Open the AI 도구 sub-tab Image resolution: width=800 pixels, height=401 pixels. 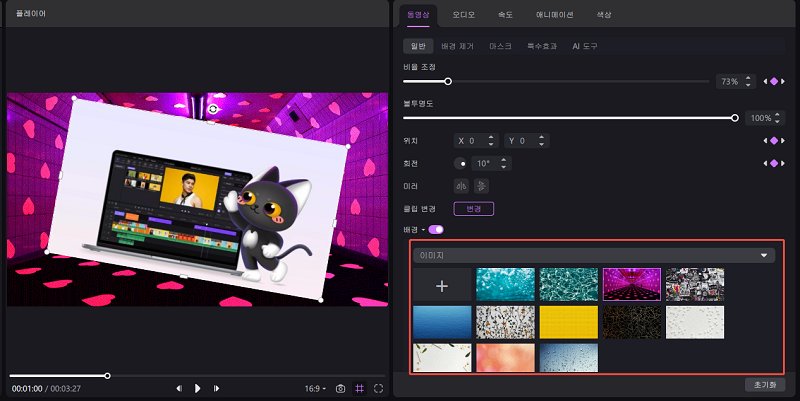coord(585,46)
